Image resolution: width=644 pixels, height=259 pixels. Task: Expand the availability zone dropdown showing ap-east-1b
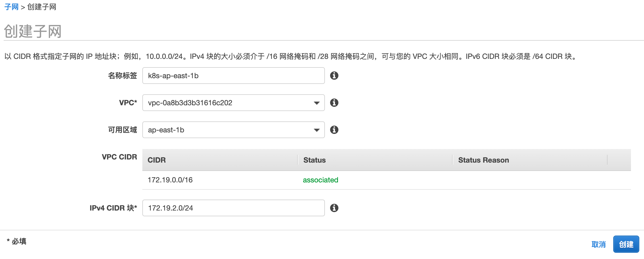coord(233,130)
